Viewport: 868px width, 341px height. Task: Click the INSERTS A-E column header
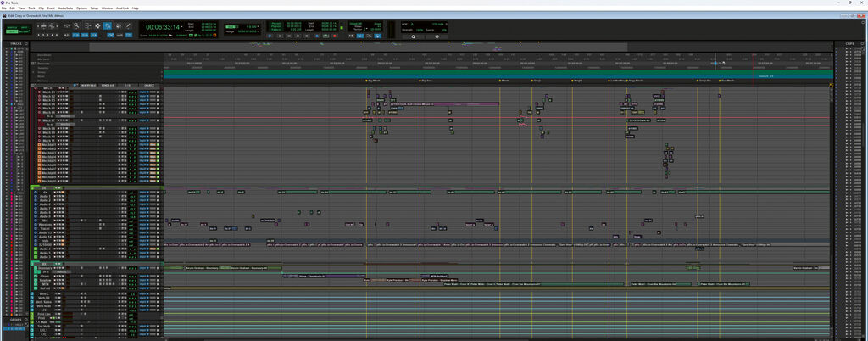click(x=88, y=86)
